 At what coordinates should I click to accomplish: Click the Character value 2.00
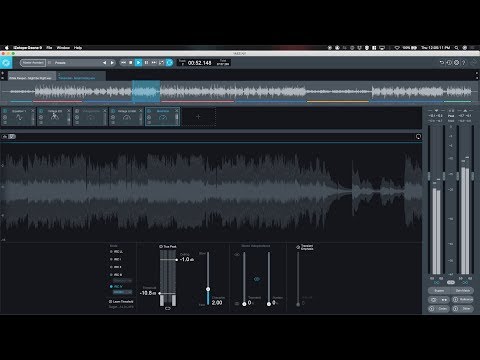[217, 303]
